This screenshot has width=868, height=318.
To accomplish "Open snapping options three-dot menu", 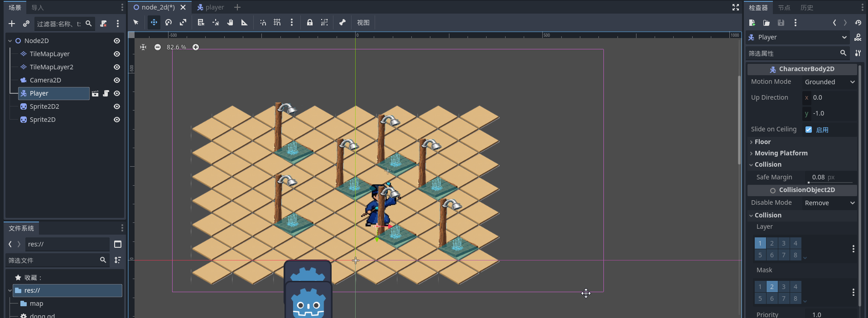I will [292, 22].
